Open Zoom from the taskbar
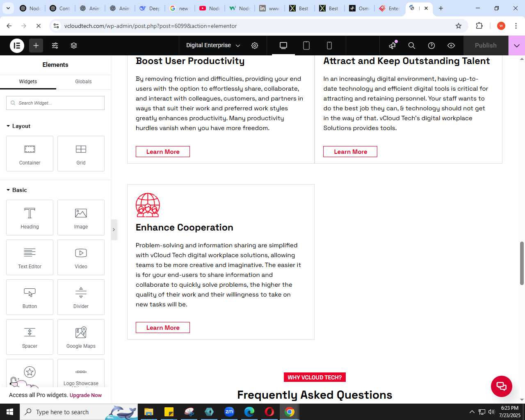The height and width of the screenshot is (420, 525). [229, 412]
